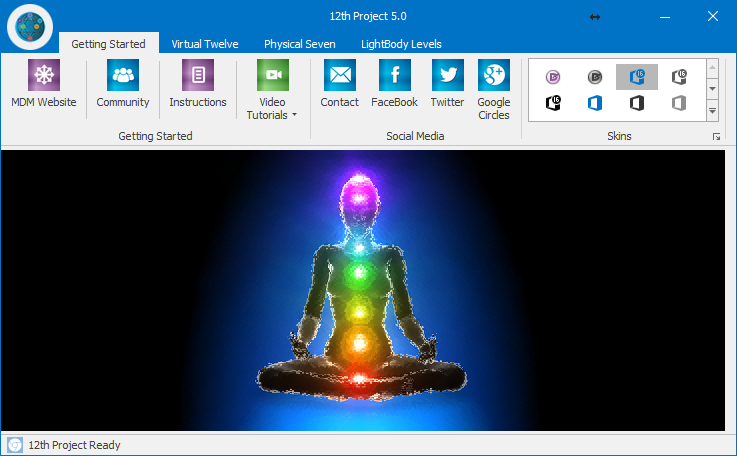737x456 pixels.
Task: Switch to the Physical Seven tab
Action: [x=300, y=44]
